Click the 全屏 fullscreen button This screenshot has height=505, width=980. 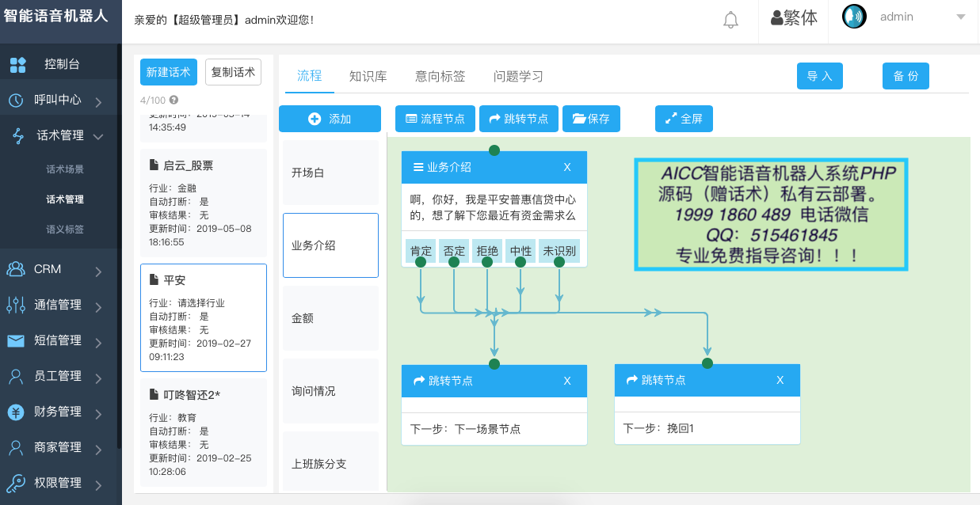point(684,119)
